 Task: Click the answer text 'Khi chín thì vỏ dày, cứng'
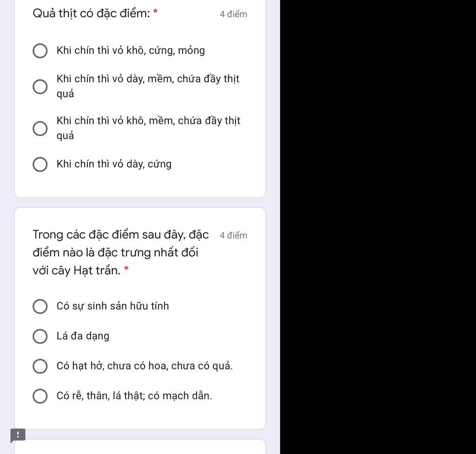114,164
